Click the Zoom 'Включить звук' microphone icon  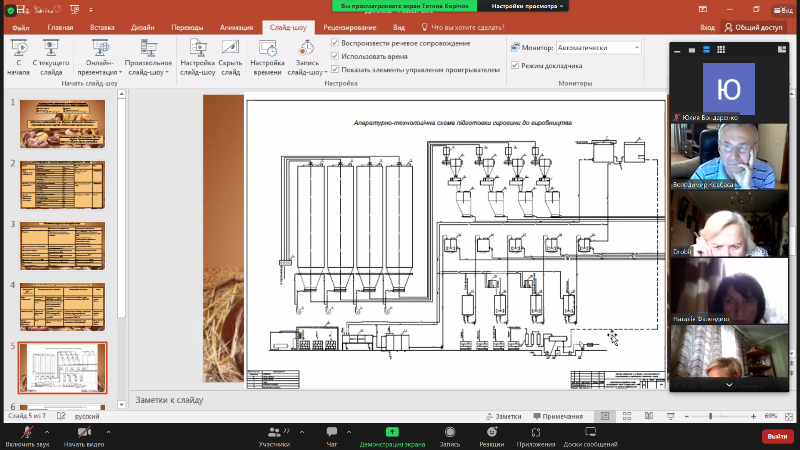(26, 430)
